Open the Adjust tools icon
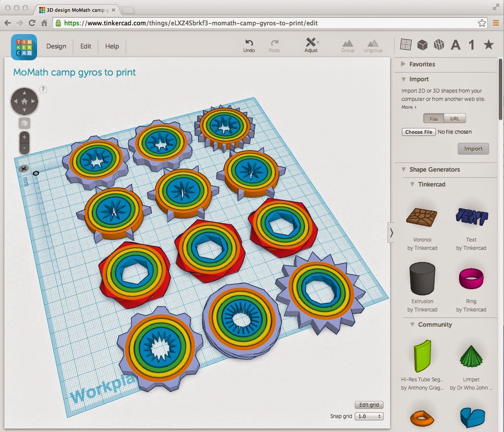 (311, 42)
